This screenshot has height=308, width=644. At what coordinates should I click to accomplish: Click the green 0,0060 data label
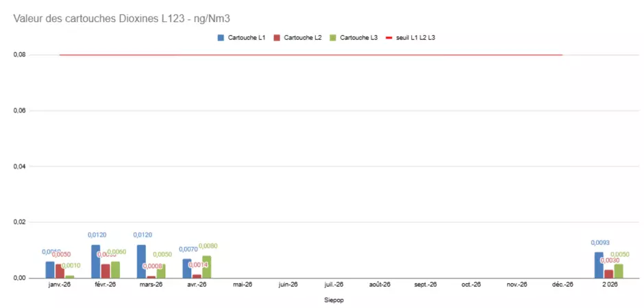[x=116, y=252]
